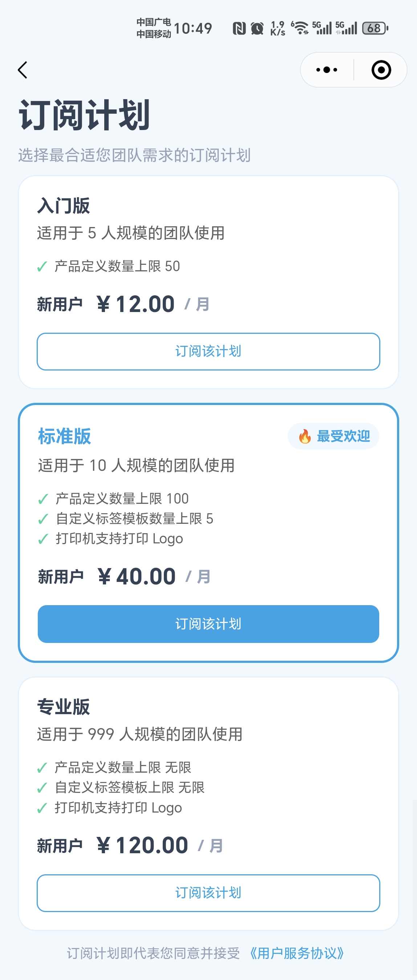This screenshot has width=417, height=980.
Task: Tap the NFC status bar icon
Action: pyautogui.click(x=239, y=29)
